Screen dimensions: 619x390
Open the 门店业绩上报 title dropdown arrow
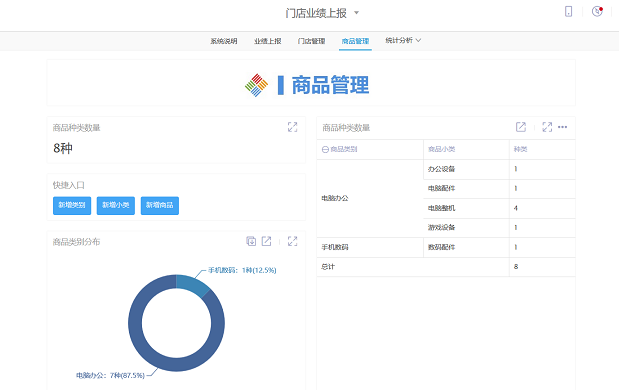[356, 13]
